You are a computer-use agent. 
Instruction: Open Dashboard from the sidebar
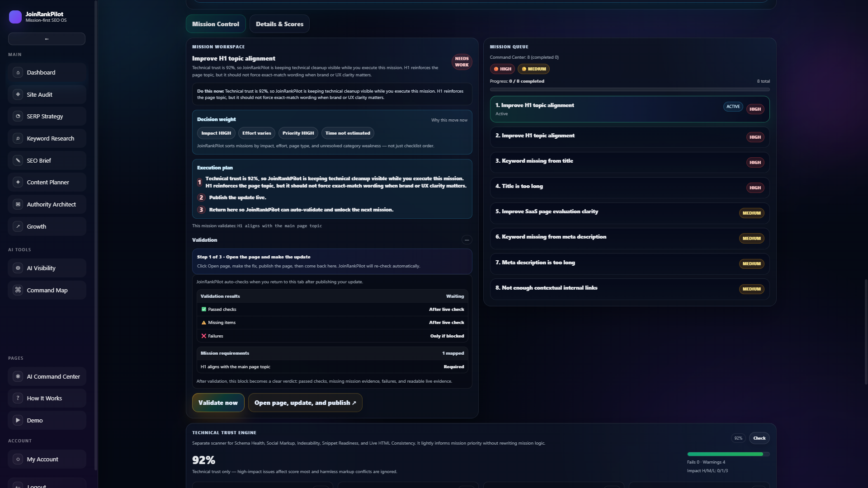(47, 72)
